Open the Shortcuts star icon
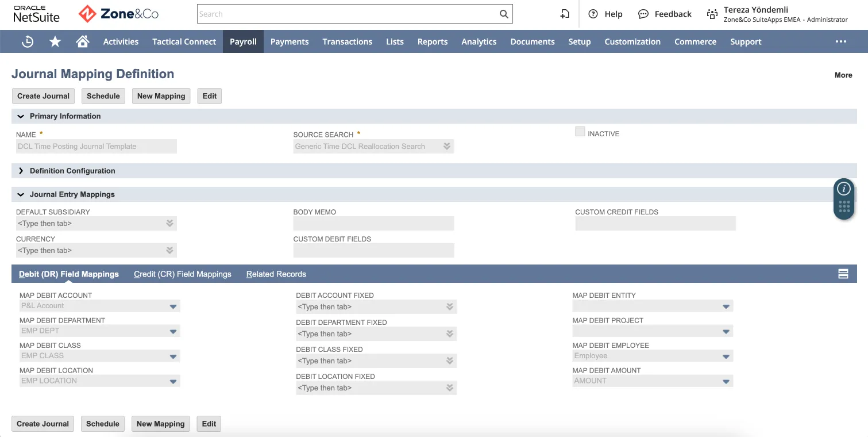Viewport: 868px width, 437px height. tap(55, 41)
